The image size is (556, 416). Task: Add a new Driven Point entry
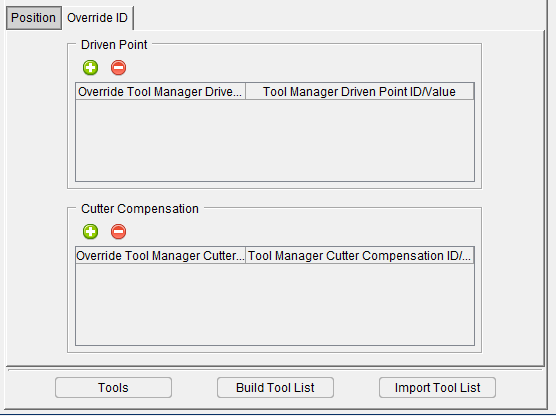click(90, 67)
